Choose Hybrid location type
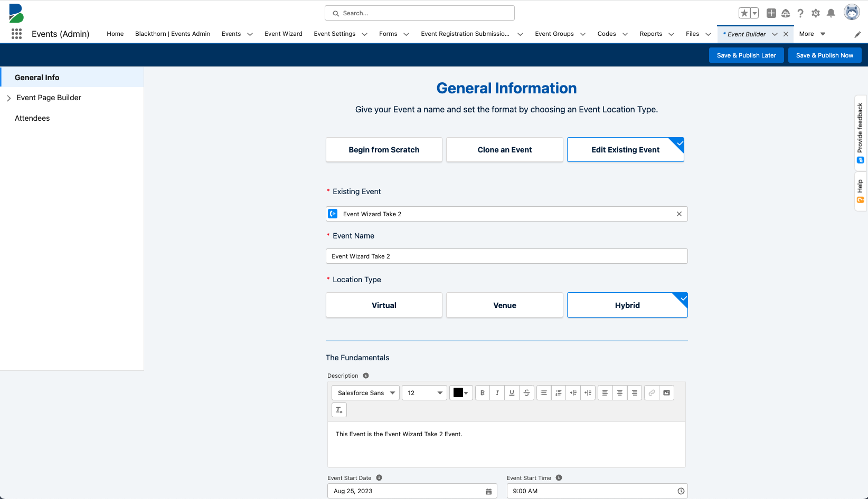This screenshot has width=868, height=499. pyautogui.click(x=627, y=305)
